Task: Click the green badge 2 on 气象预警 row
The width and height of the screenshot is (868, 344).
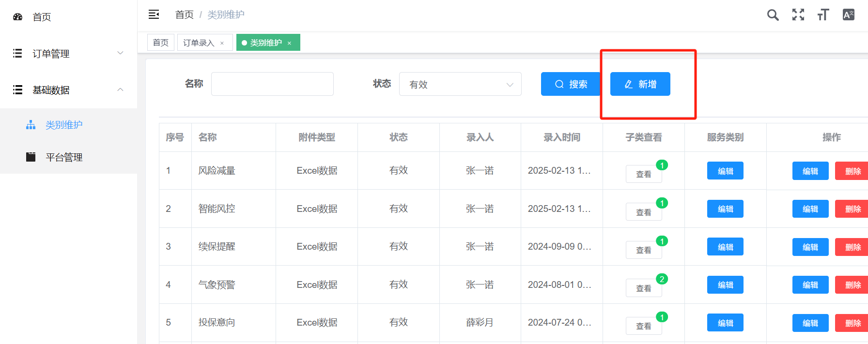Action: [x=662, y=279]
